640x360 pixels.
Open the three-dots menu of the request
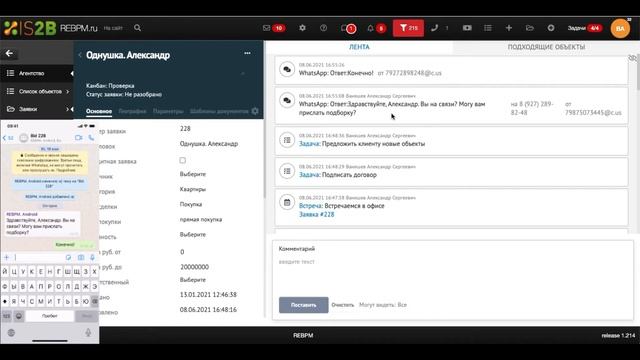[x=247, y=53]
